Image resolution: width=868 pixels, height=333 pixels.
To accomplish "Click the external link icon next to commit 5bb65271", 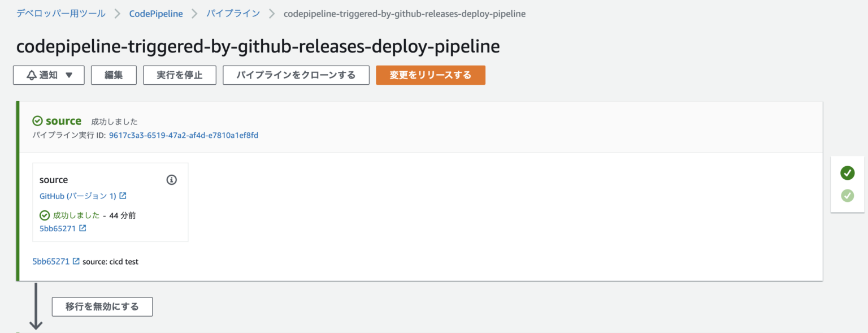I will click(83, 228).
